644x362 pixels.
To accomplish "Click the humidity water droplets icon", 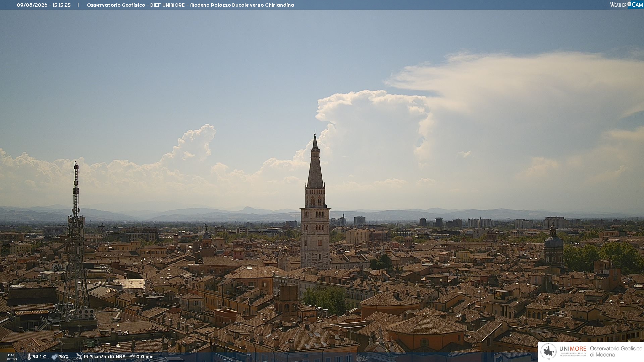I will (55, 357).
